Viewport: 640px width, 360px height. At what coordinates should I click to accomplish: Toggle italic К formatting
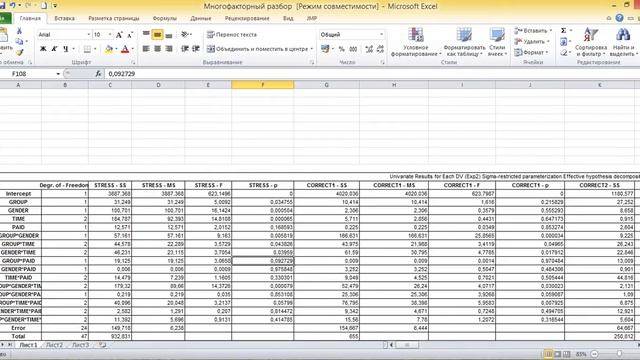point(54,49)
